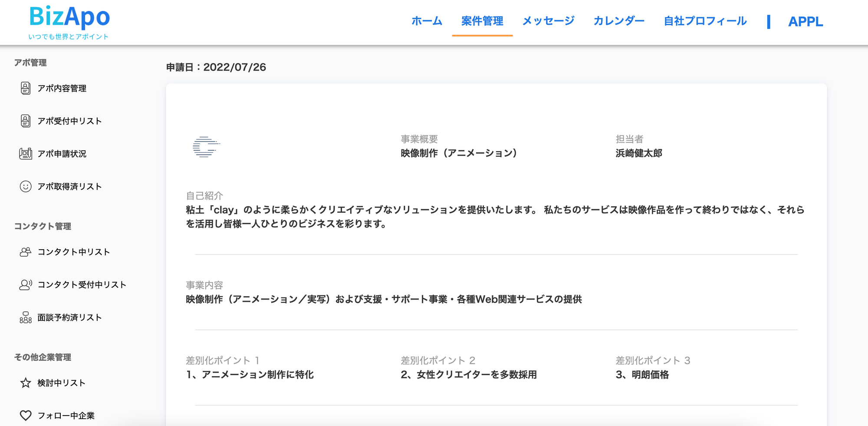Open the 案件管理 tab
868x426 pixels.
(482, 21)
